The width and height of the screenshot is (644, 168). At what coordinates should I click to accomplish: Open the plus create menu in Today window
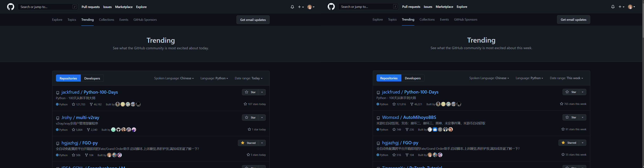(301, 7)
